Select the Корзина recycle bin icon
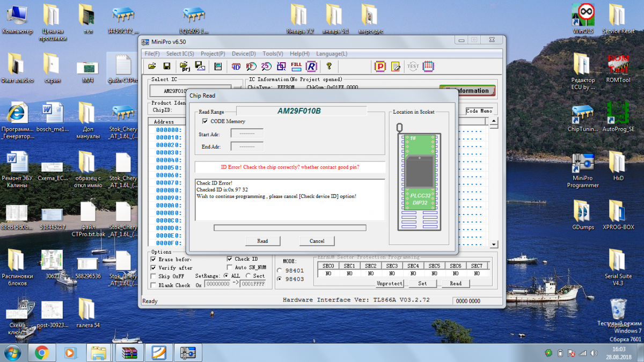Image resolution: width=644 pixels, height=362 pixels. click(618, 313)
